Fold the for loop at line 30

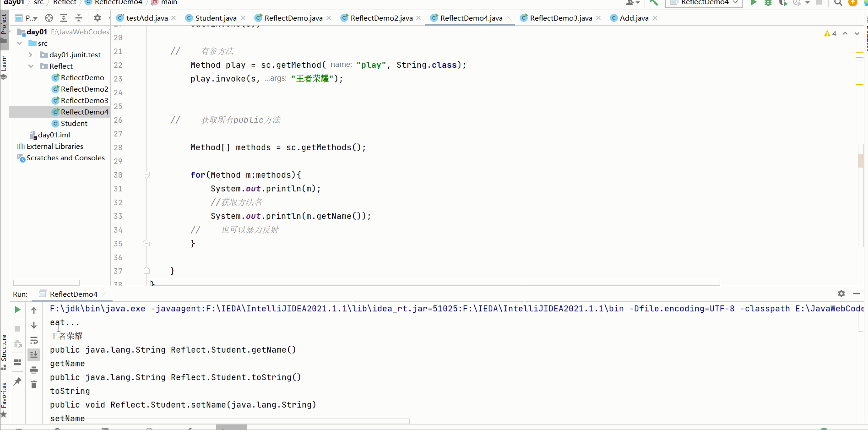click(146, 175)
